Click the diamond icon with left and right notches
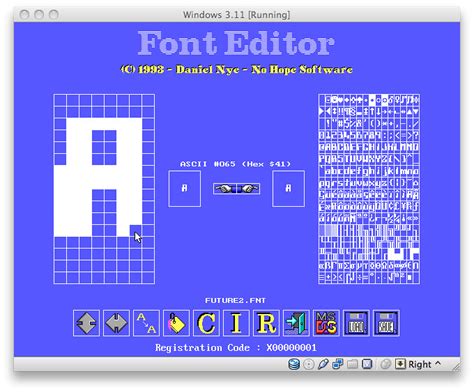Image resolution: width=474 pixels, height=392 pixels. click(86, 323)
